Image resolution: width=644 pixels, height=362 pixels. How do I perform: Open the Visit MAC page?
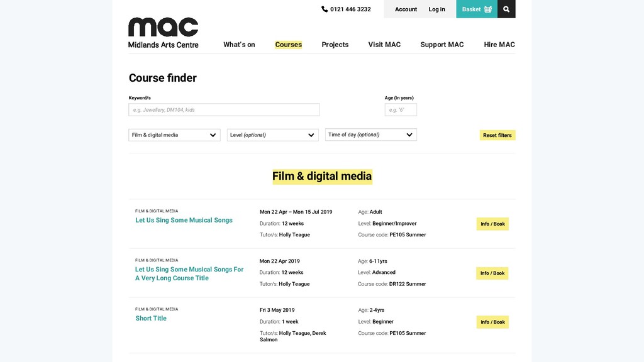(384, 45)
